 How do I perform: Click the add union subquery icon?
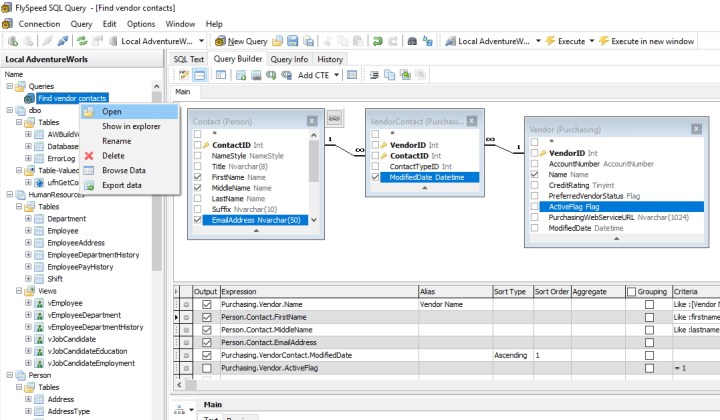(271, 75)
